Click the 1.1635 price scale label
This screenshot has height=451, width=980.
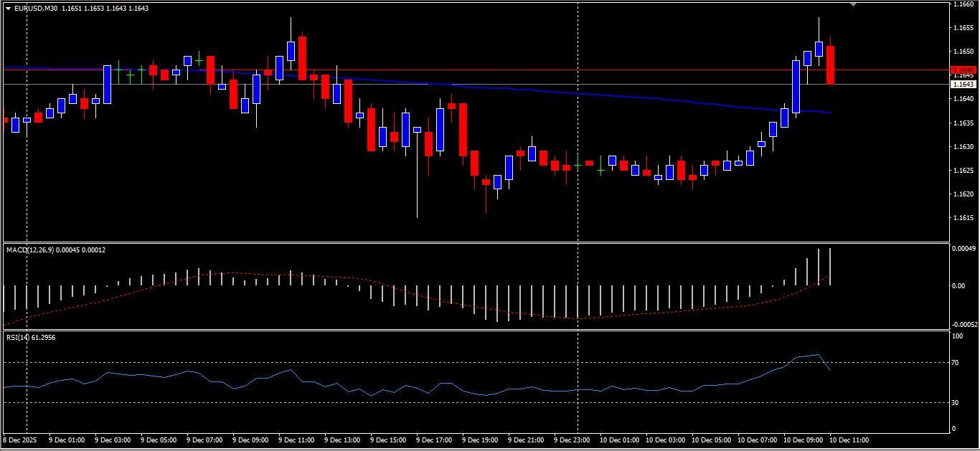click(x=963, y=123)
